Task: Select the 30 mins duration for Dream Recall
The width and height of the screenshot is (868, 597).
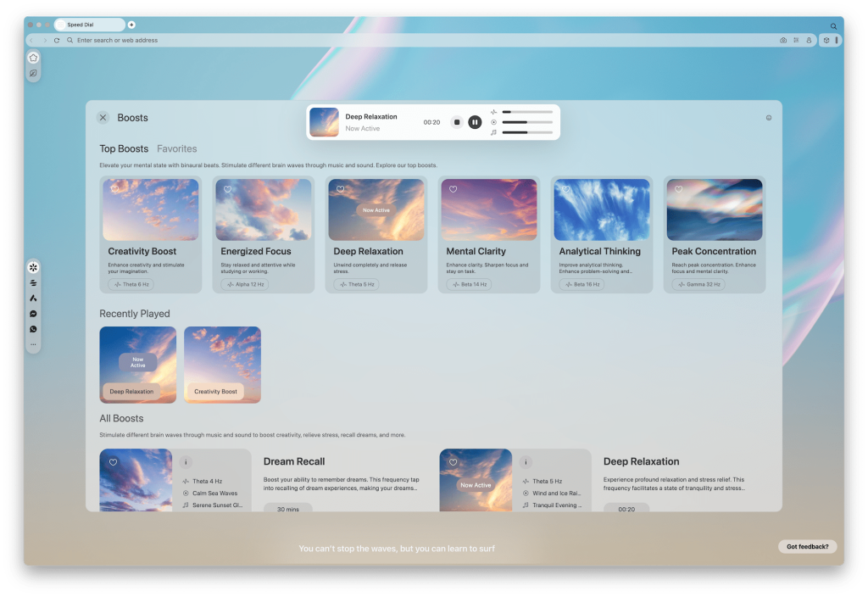Action: (x=287, y=509)
